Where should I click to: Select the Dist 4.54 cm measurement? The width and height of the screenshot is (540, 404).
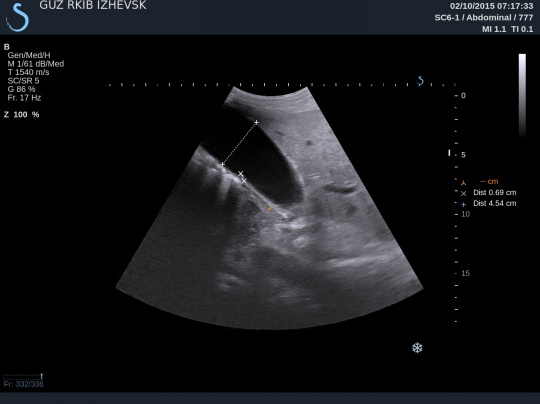click(495, 203)
